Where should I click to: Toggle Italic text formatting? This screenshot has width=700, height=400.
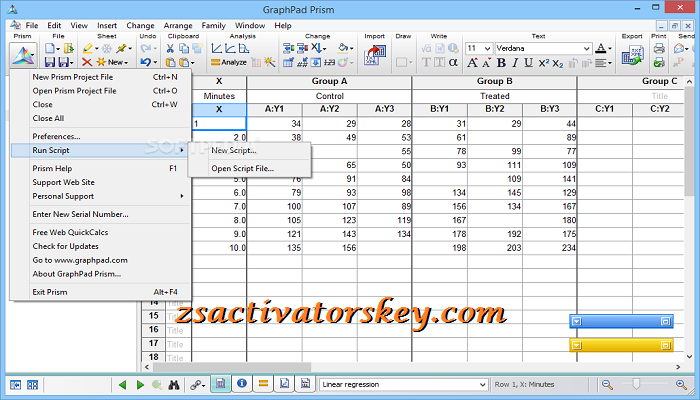click(515, 62)
